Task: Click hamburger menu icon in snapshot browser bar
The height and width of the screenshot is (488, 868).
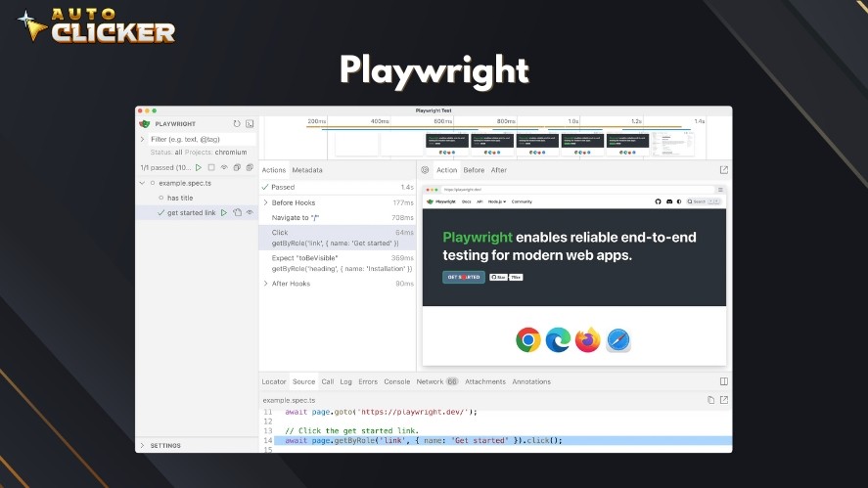Action: (720, 190)
